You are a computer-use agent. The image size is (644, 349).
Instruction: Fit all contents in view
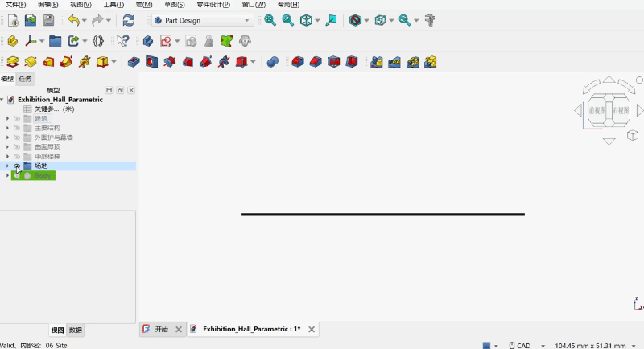tap(270, 20)
